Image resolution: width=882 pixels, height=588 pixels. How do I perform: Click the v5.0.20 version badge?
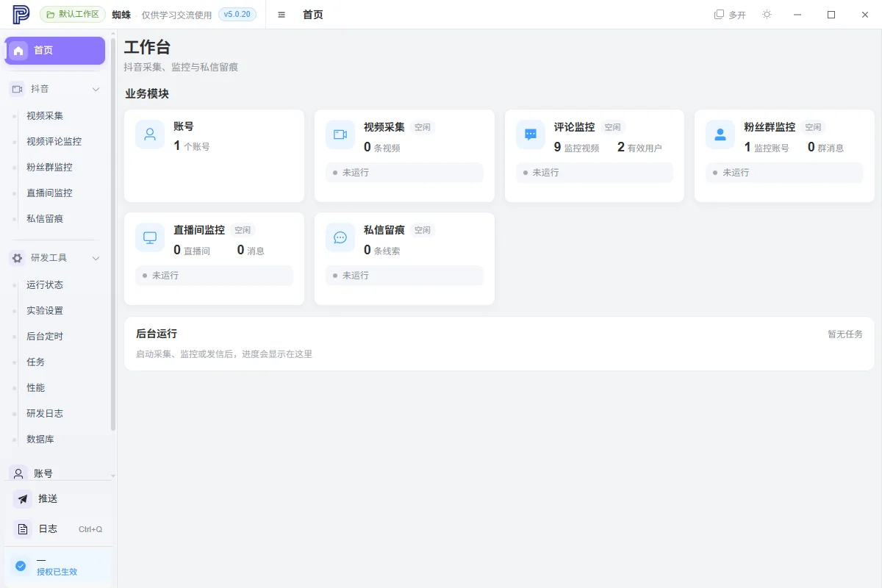(x=237, y=15)
